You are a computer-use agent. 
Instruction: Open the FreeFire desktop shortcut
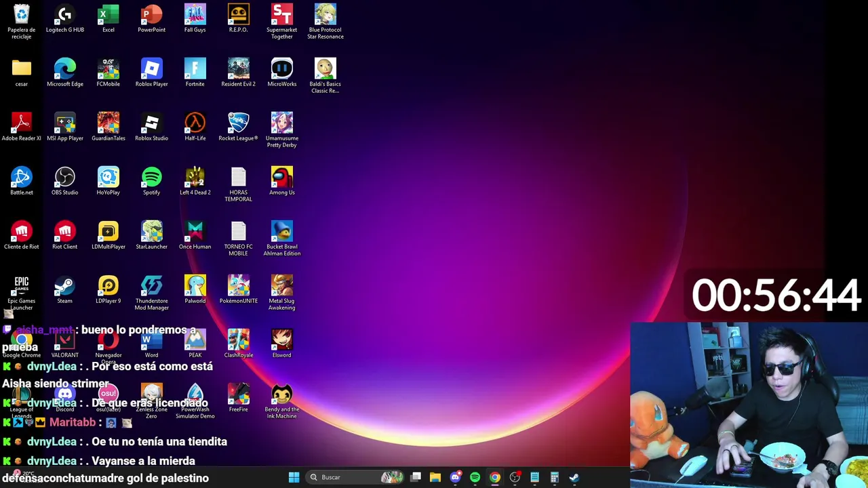[239, 398]
